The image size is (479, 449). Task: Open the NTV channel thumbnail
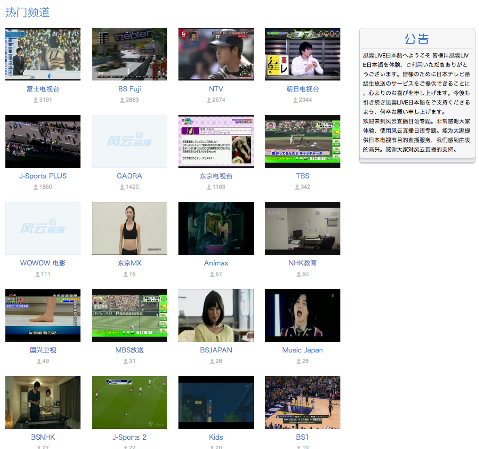pos(216,54)
